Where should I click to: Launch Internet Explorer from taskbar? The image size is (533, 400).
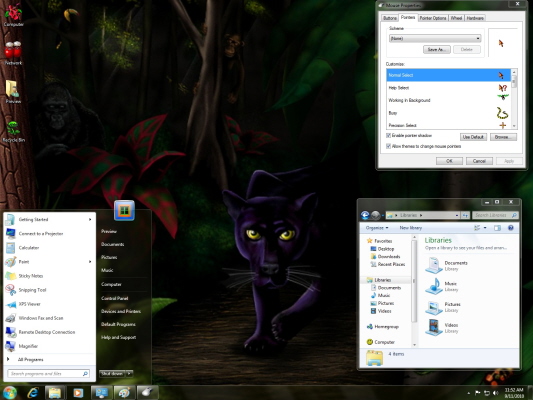(33, 393)
